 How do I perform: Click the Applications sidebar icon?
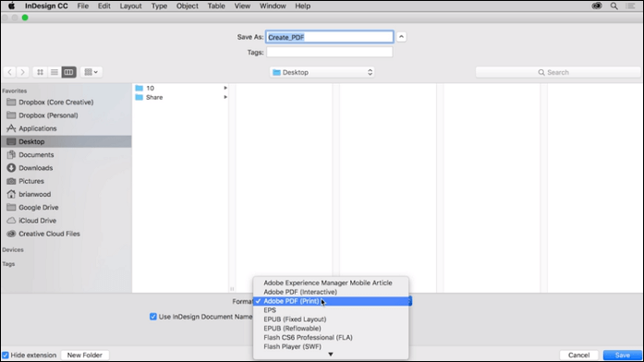[11, 128]
